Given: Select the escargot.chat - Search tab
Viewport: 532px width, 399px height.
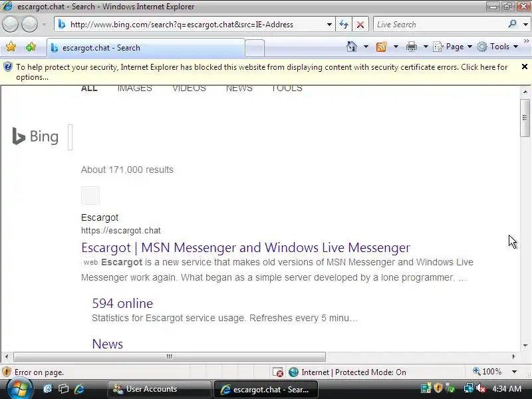Looking at the screenshot, I should [146, 48].
